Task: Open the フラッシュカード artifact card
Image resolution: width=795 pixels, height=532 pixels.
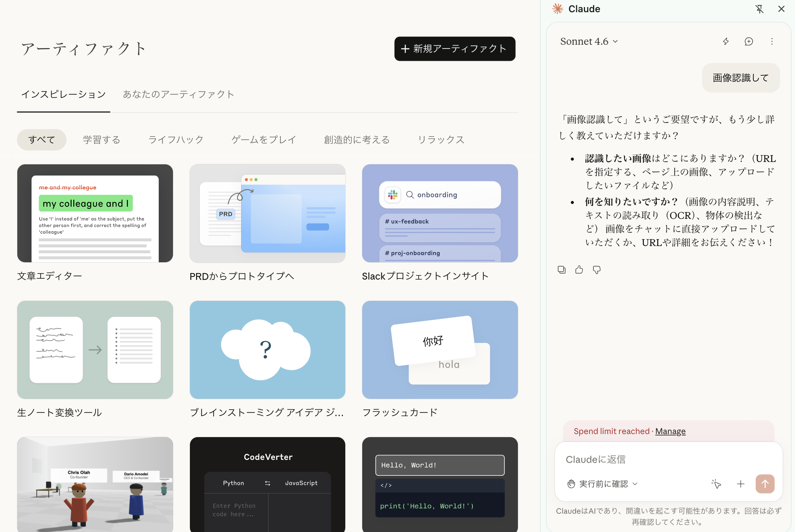Action: pyautogui.click(x=440, y=350)
